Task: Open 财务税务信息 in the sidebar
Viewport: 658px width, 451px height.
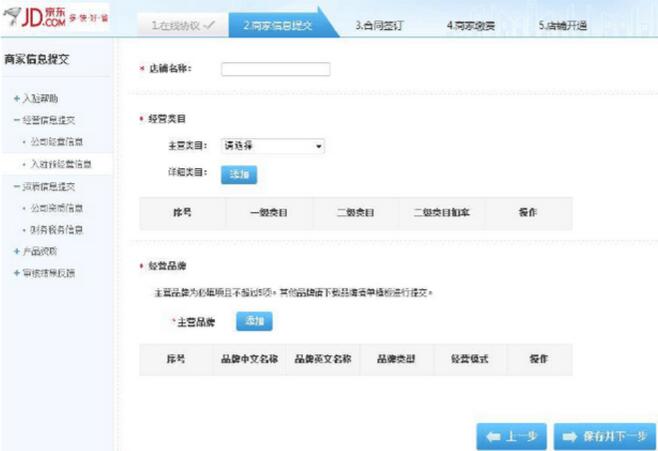Action: (x=56, y=230)
